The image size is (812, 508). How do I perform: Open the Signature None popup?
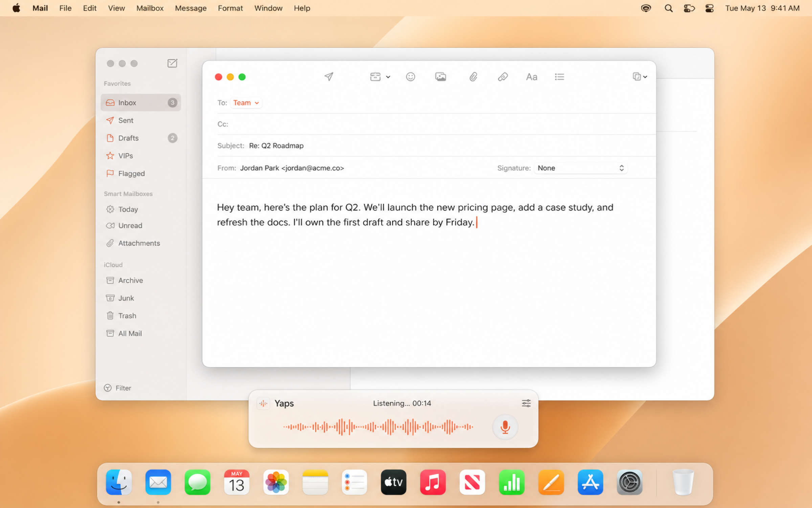pos(581,168)
